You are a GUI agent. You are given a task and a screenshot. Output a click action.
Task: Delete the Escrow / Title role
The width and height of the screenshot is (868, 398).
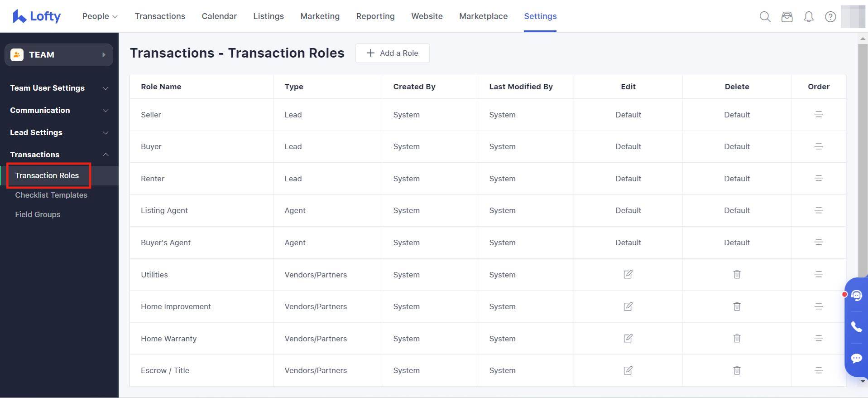click(737, 370)
